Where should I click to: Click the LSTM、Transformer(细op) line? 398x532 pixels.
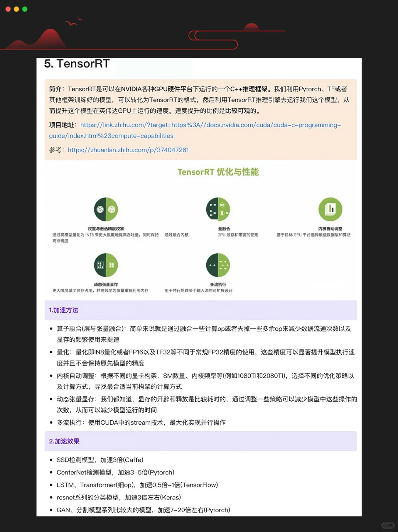[137, 485]
